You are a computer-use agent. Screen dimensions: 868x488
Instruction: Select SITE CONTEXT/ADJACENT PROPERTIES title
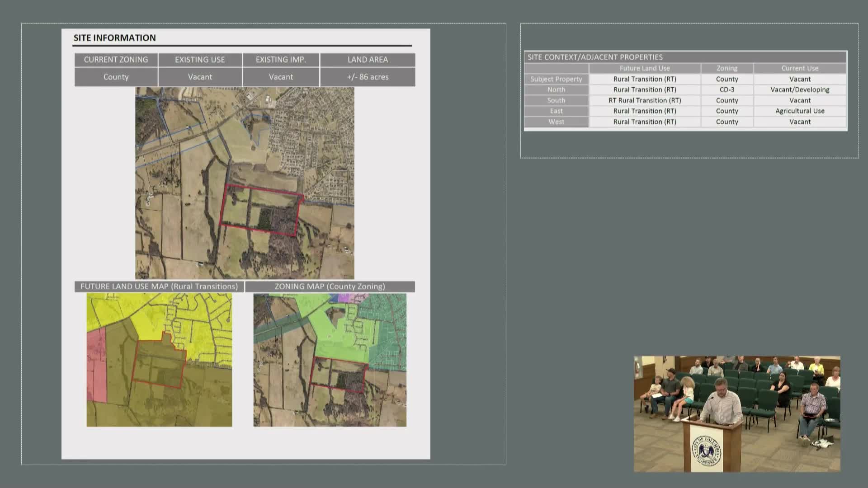point(595,57)
